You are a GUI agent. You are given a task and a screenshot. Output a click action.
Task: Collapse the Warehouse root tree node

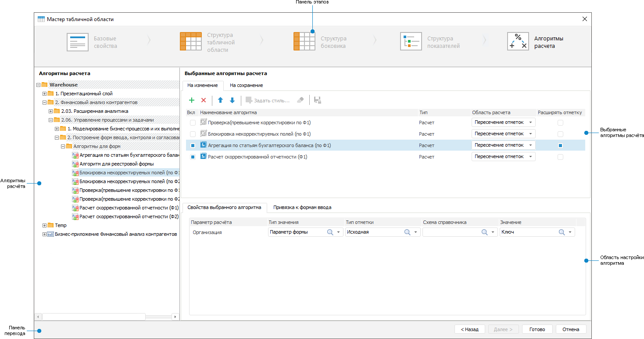pyautogui.click(x=38, y=85)
